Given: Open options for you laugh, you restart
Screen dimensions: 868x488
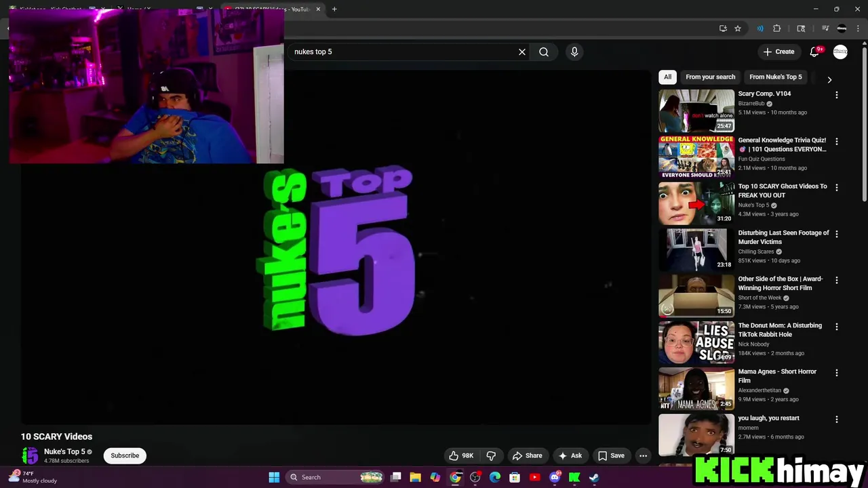Looking at the screenshot, I should 836,420.
